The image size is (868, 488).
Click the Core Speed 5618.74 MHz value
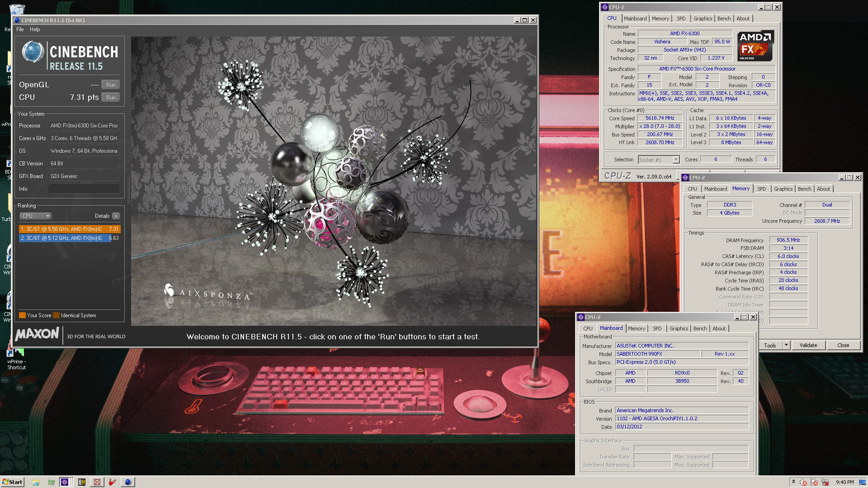pyautogui.click(x=660, y=118)
